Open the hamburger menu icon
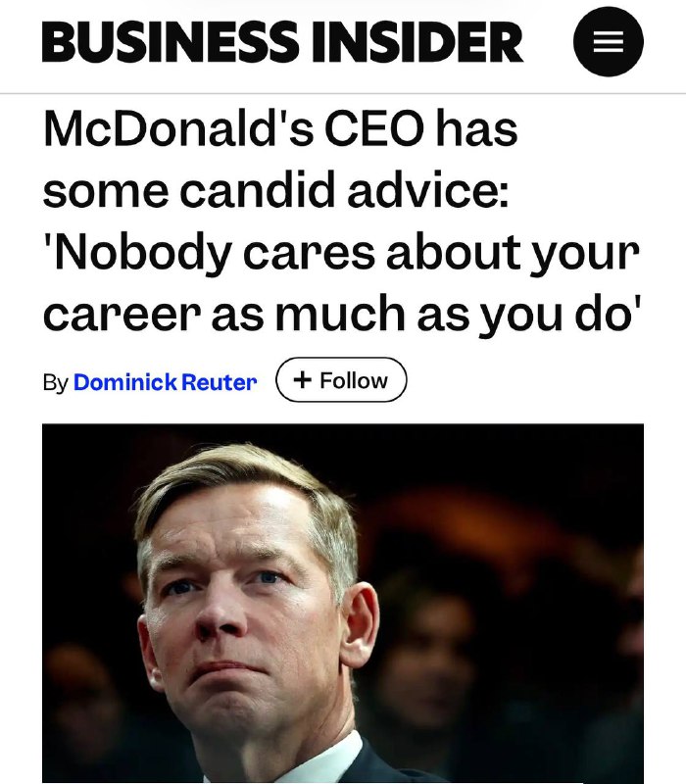 pyautogui.click(x=608, y=43)
